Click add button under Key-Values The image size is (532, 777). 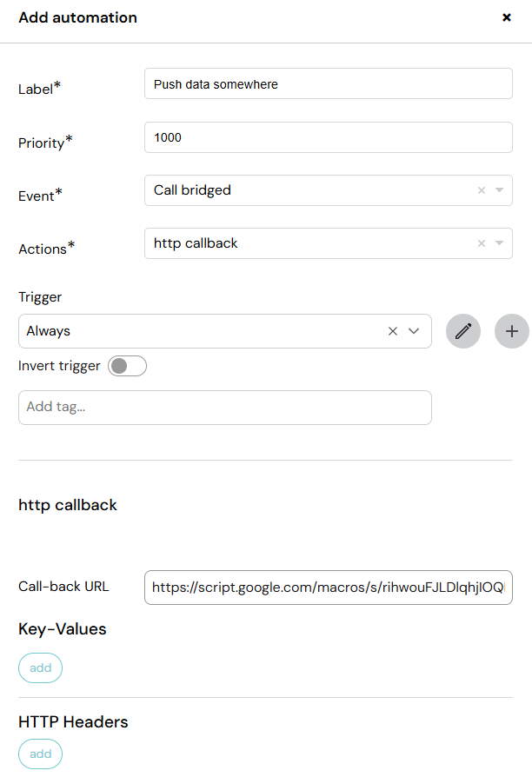click(41, 668)
